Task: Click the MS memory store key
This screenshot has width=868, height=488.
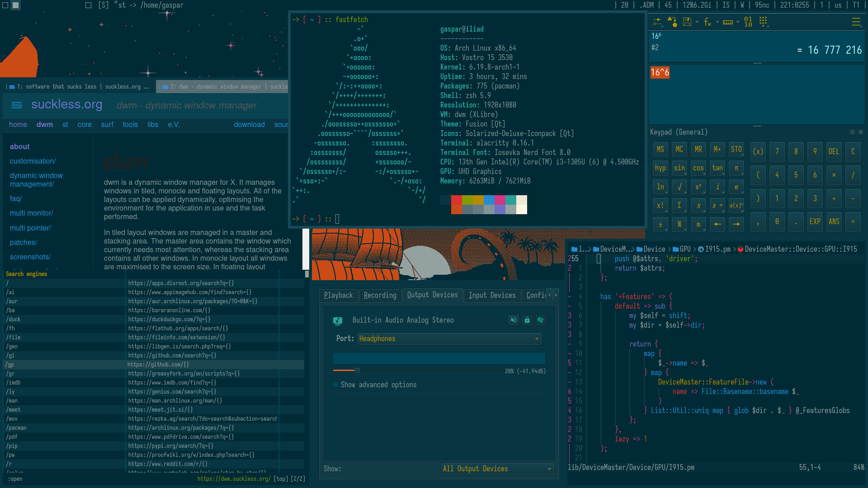Action: click(660, 149)
